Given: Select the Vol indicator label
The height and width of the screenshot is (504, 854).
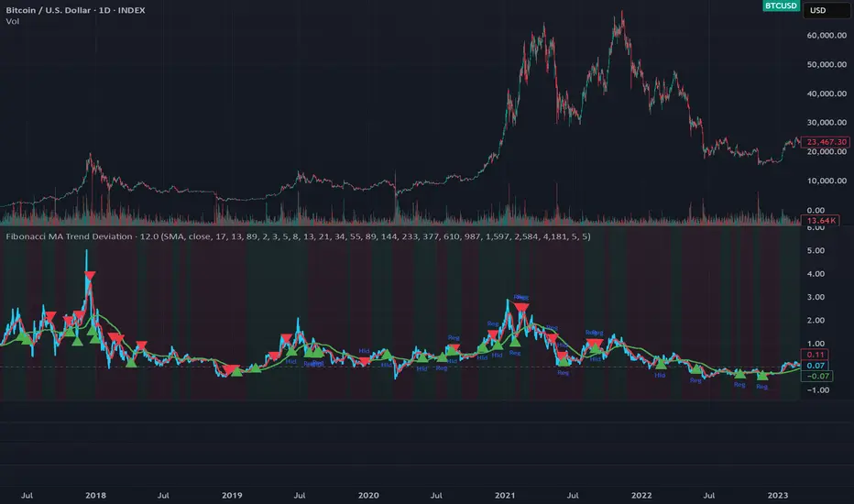Looking at the screenshot, I should tap(13, 21).
